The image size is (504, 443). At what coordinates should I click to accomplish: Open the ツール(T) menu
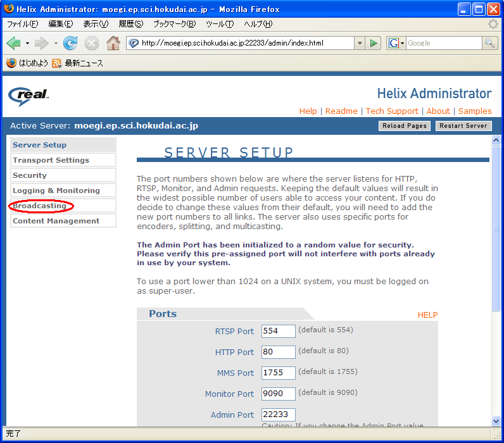point(220,24)
